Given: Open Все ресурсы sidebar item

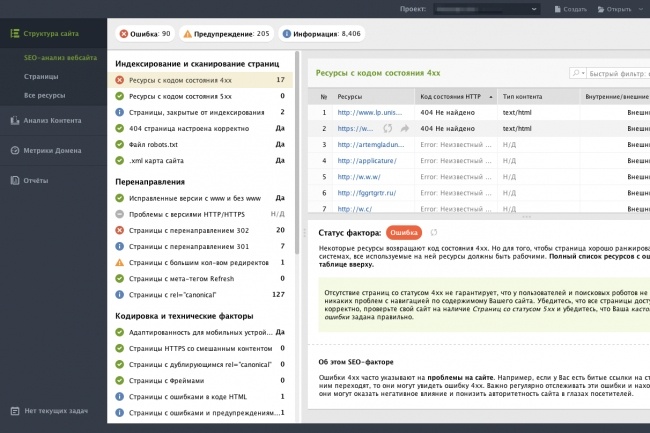Looking at the screenshot, I should pos(44,95).
